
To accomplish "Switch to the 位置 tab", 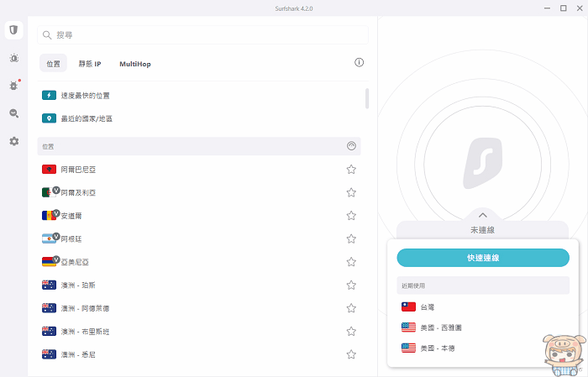I will coord(53,63).
